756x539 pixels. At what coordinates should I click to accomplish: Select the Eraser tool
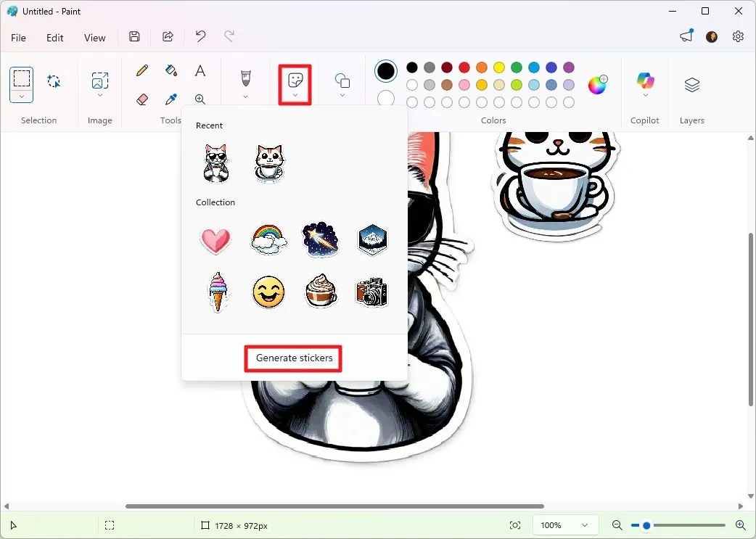click(142, 99)
